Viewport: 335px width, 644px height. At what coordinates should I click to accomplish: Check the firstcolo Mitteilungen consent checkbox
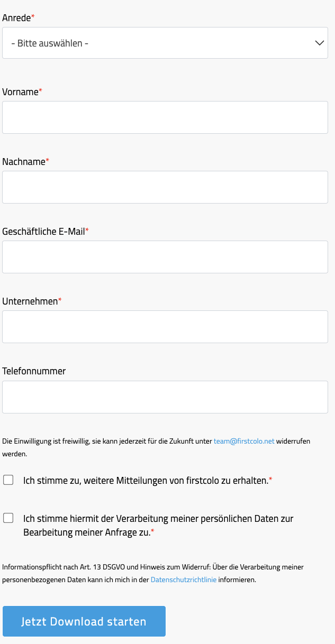pos(8,480)
